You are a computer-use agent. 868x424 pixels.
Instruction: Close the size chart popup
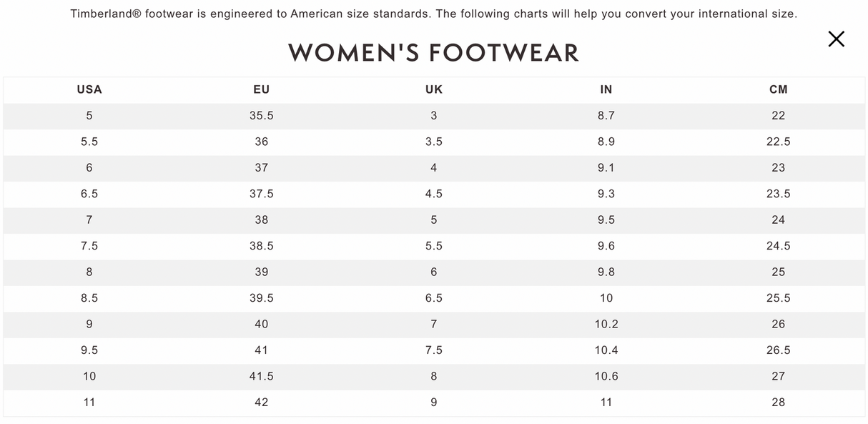click(836, 39)
